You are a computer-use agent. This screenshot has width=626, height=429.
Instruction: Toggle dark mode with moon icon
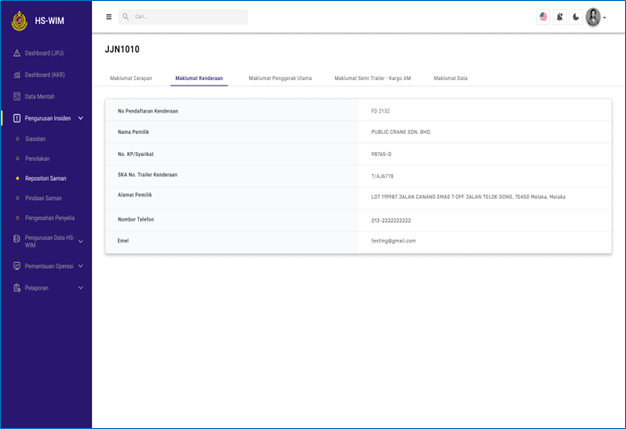[576, 17]
